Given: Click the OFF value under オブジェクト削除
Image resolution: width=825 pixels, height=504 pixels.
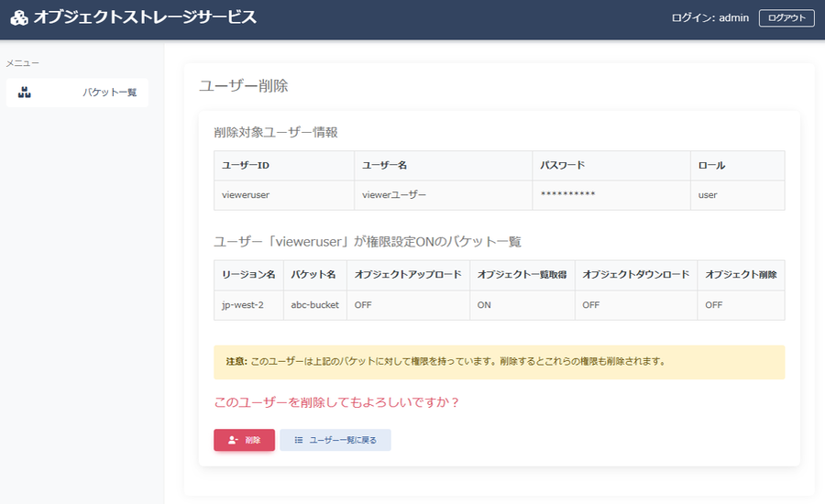Looking at the screenshot, I should pos(742,305).
